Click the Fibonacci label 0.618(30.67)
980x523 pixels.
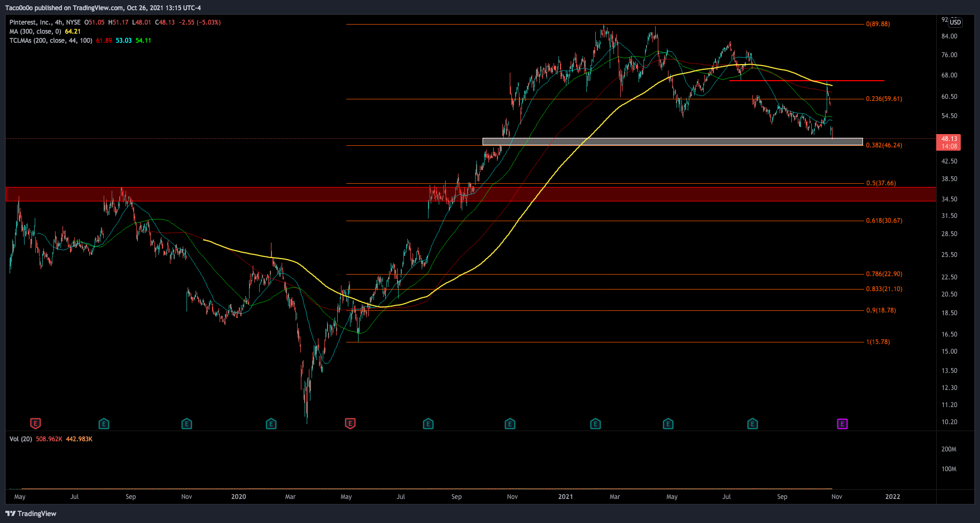click(884, 221)
